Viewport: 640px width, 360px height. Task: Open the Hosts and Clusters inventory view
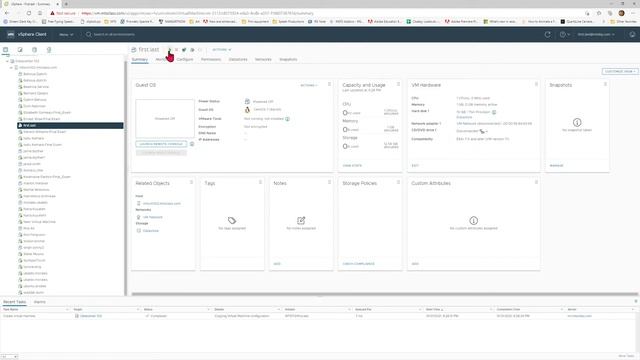click(6, 50)
